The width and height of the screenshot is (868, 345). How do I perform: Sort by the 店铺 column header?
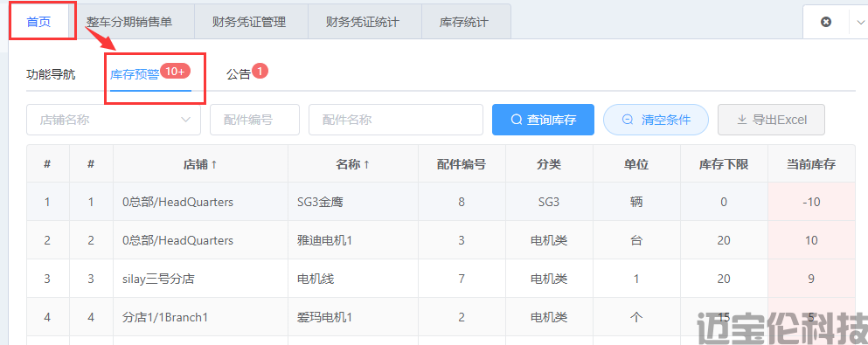click(x=200, y=164)
